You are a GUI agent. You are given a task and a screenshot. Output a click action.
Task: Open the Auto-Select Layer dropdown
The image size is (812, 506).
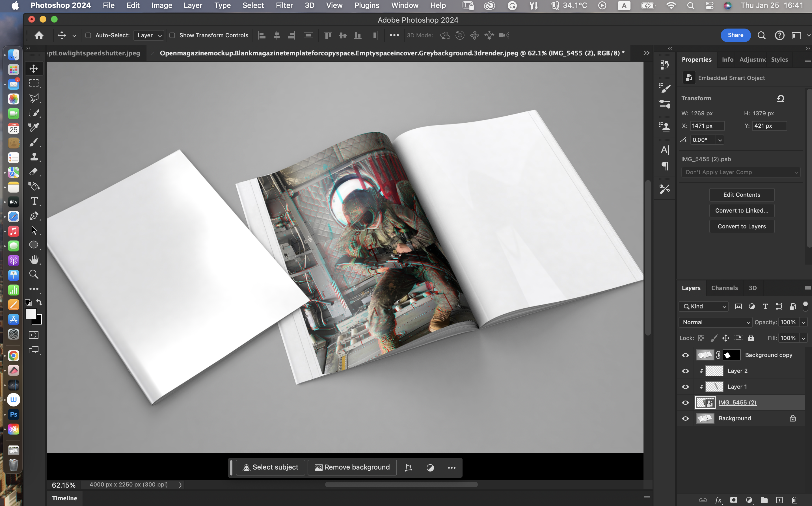click(149, 35)
